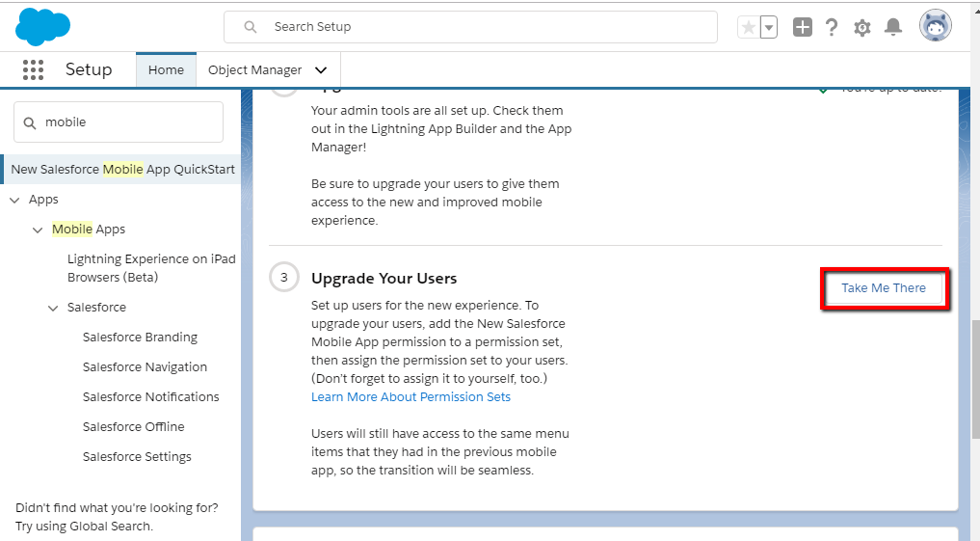Image resolution: width=980 pixels, height=541 pixels.
Task: Open Learn More About Permission Sets link
Action: (411, 397)
